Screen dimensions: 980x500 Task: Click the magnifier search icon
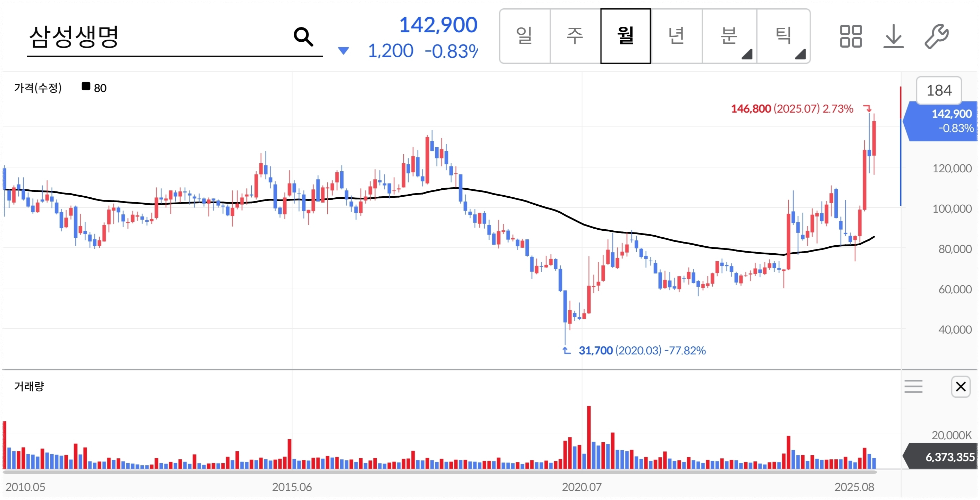coord(303,37)
